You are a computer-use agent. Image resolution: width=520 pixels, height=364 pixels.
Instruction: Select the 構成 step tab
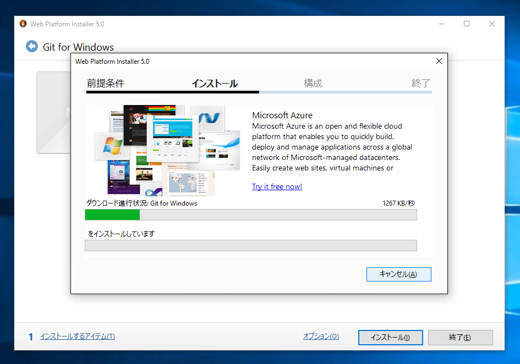[x=313, y=83]
